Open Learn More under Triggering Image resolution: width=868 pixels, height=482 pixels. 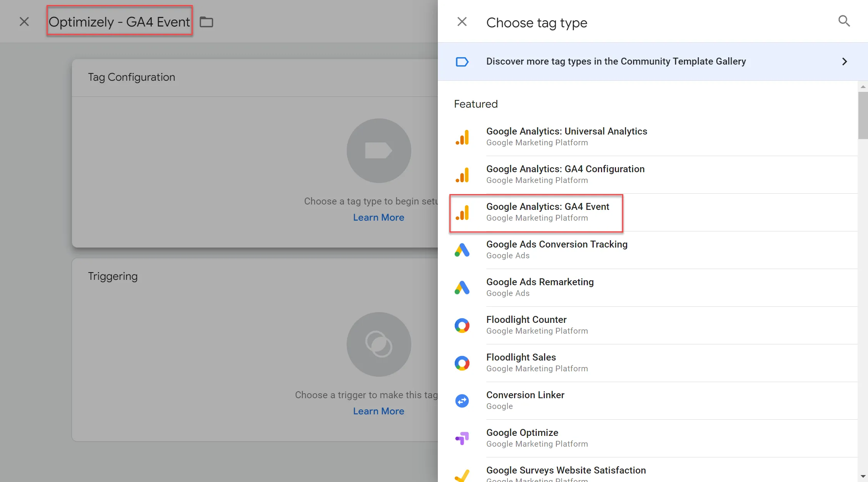click(x=379, y=411)
